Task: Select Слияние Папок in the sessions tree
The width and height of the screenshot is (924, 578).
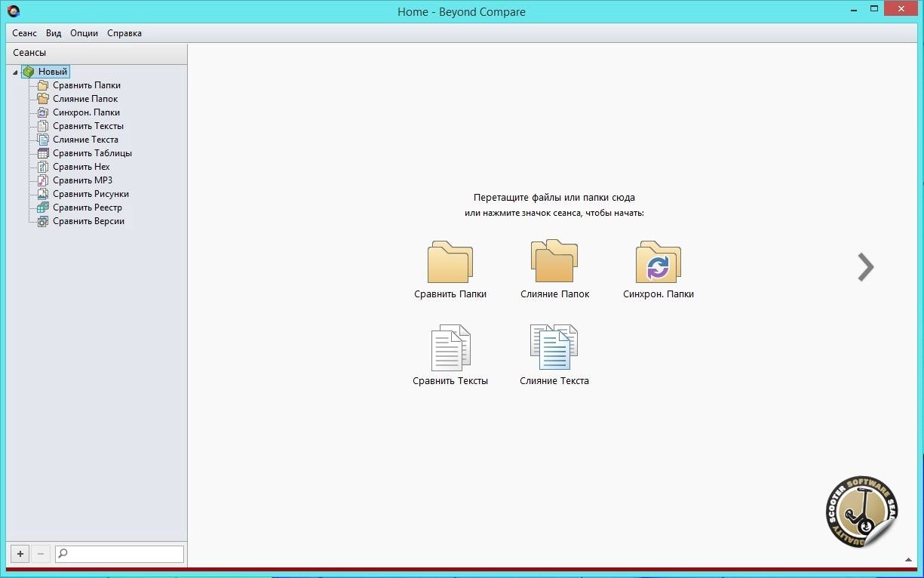Action: (x=85, y=99)
